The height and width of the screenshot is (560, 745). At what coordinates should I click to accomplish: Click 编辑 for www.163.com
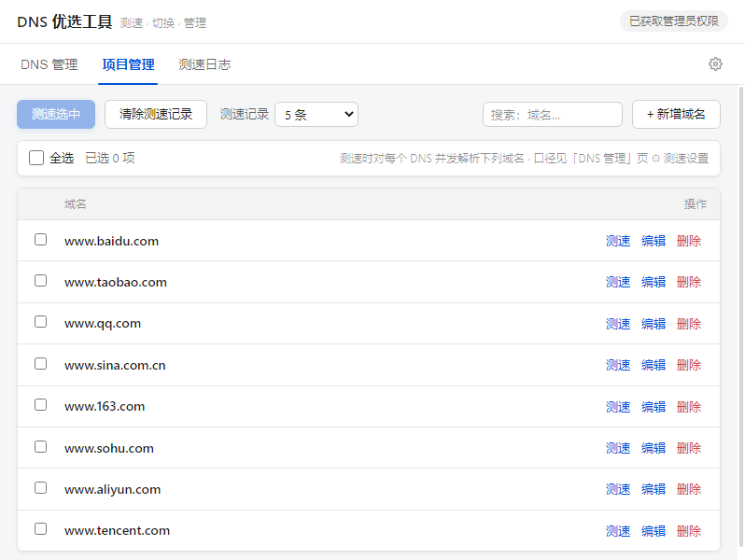tap(654, 407)
